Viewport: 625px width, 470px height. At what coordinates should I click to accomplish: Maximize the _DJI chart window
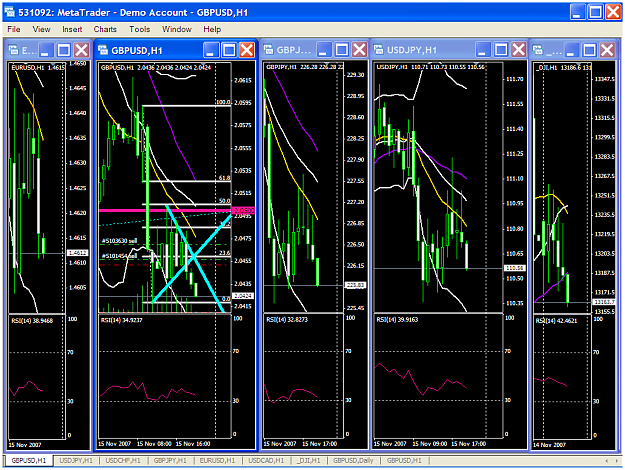590,50
